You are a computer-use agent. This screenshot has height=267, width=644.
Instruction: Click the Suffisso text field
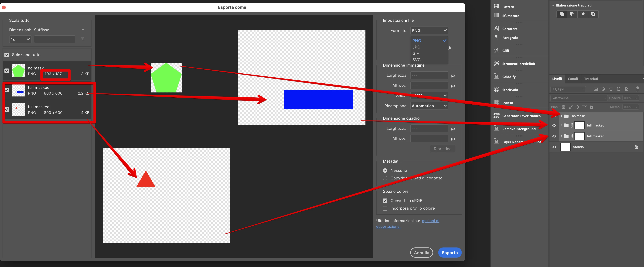click(55, 39)
